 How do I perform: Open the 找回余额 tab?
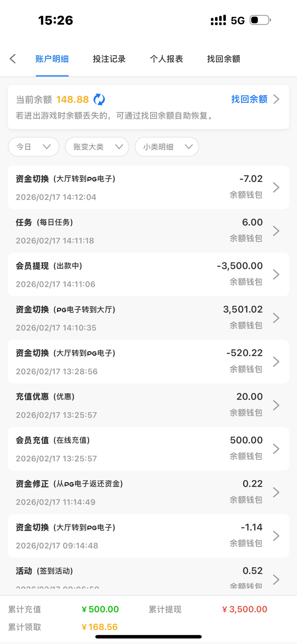point(224,59)
